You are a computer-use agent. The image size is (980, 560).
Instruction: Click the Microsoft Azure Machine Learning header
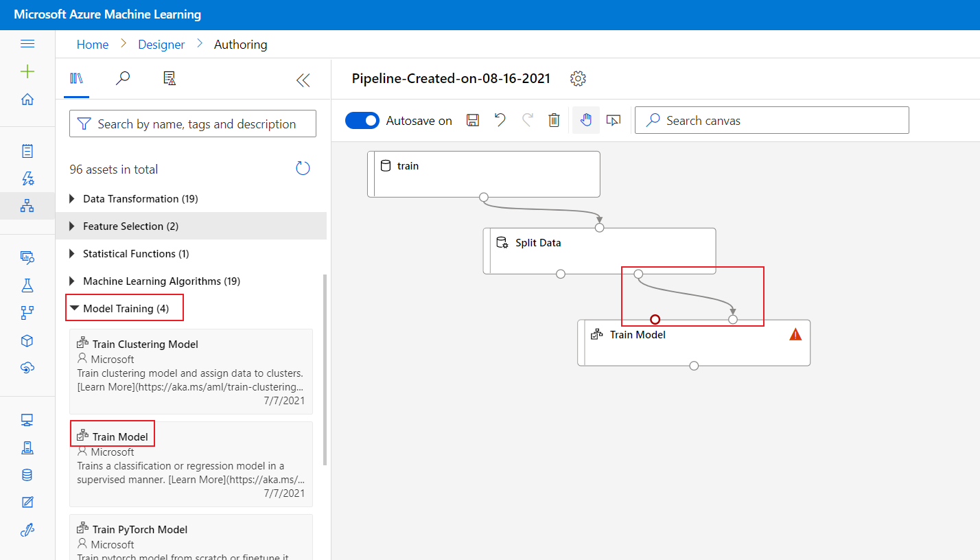(x=108, y=14)
